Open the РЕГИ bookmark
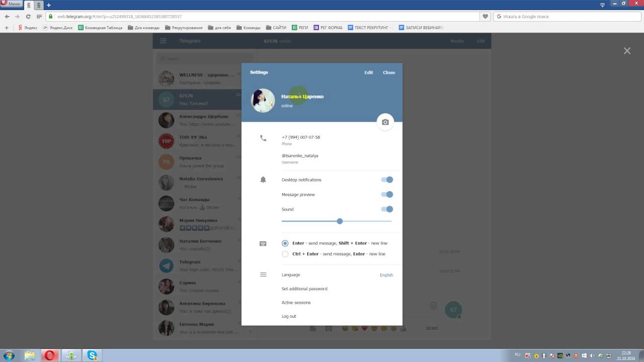The height and width of the screenshot is (362, 644). (300, 28)
